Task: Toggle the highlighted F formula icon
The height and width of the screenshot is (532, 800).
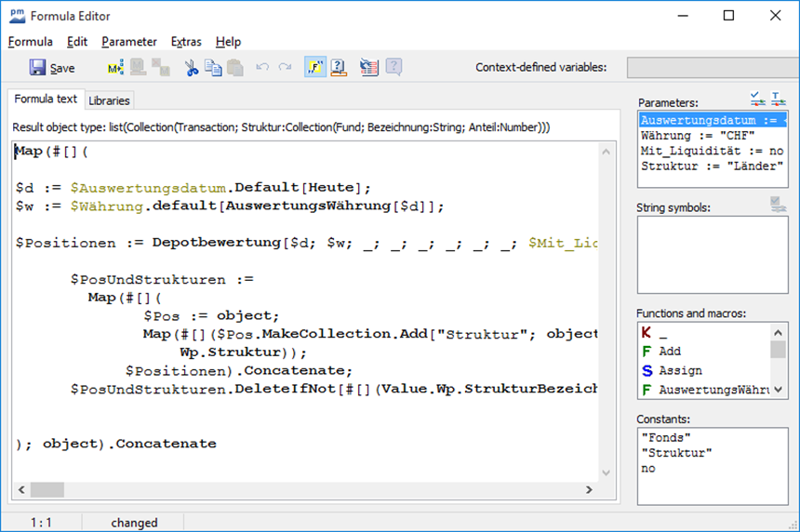Action: coord(315,68)
